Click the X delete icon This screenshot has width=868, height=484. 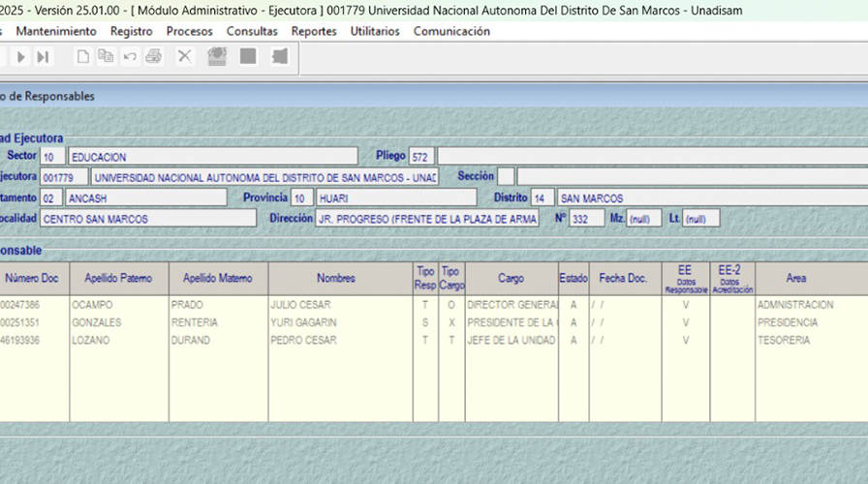point(184,56)
